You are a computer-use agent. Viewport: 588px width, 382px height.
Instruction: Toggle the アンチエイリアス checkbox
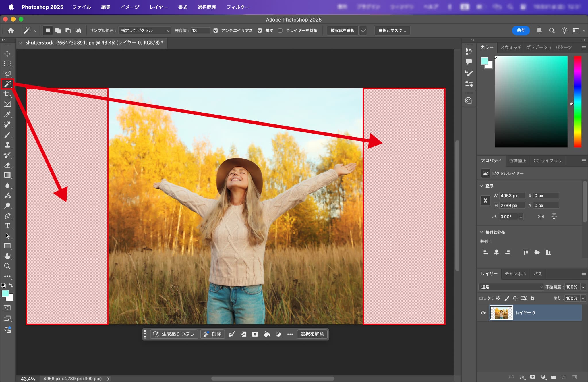pyautogui.click(x=216, y=30)
